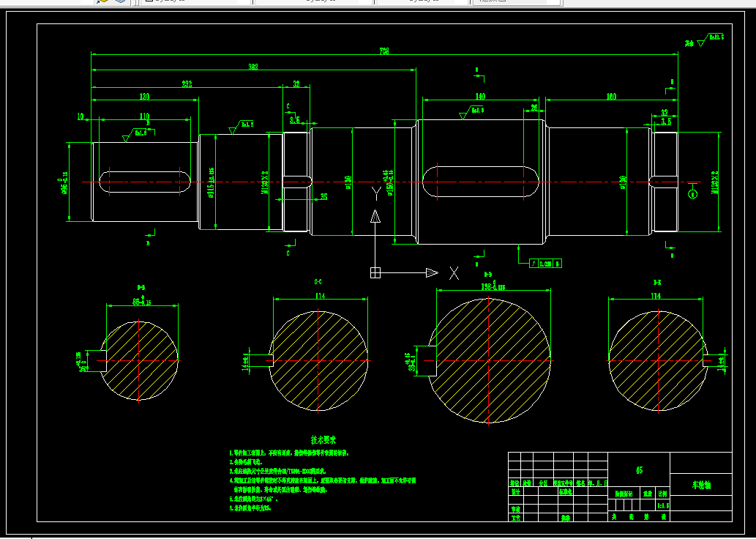The height and width of the screenshot is (539, 756).
Task: Click the 110 keyway length dimension
Action: 145,116
